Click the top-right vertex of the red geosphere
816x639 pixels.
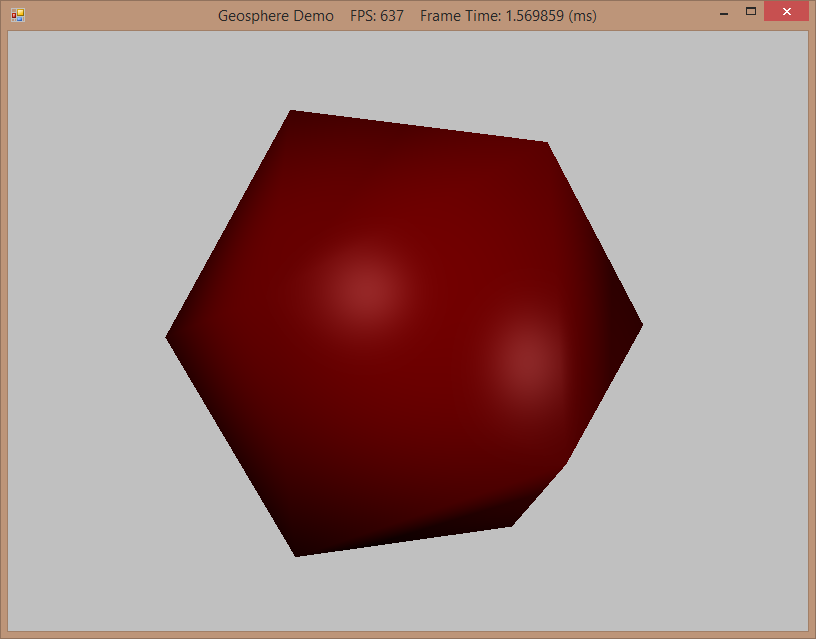tap(545, 144)
